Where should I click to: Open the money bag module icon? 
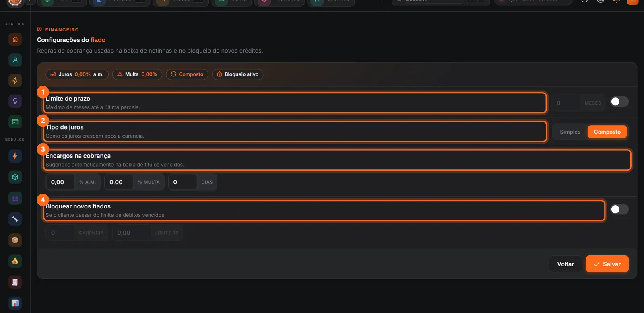pos(15,261)
